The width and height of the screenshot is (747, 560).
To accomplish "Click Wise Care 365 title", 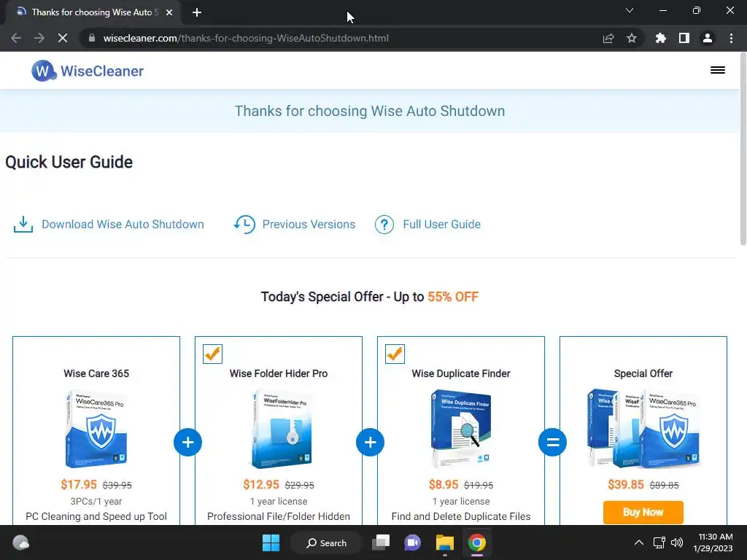I will point(96,374).
